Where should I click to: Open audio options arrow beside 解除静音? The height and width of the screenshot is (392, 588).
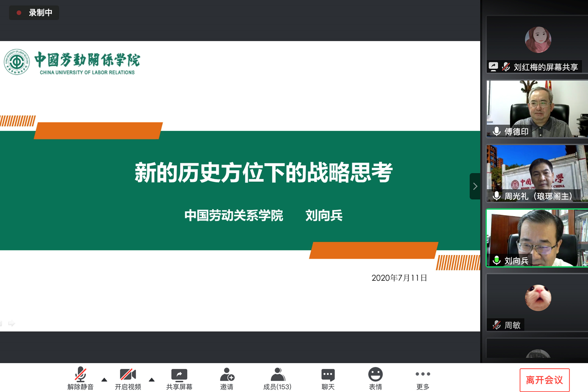click(x=104, y=380)
